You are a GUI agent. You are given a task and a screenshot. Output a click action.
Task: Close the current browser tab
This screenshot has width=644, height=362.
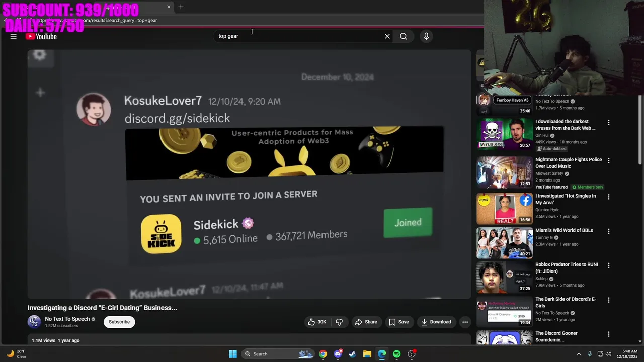[x=169, y=7]
